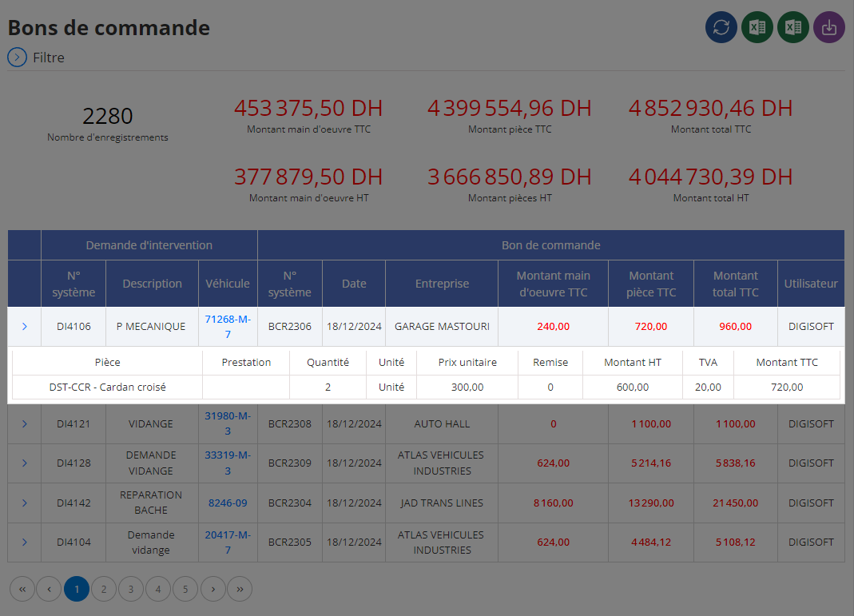Expand row DI4128 details

click(x=25, y=463)
